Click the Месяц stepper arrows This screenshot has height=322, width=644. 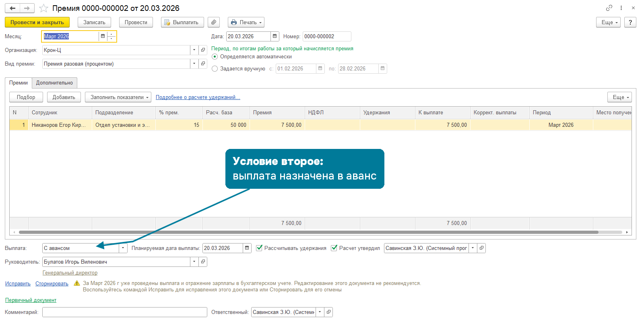(111, 36)
